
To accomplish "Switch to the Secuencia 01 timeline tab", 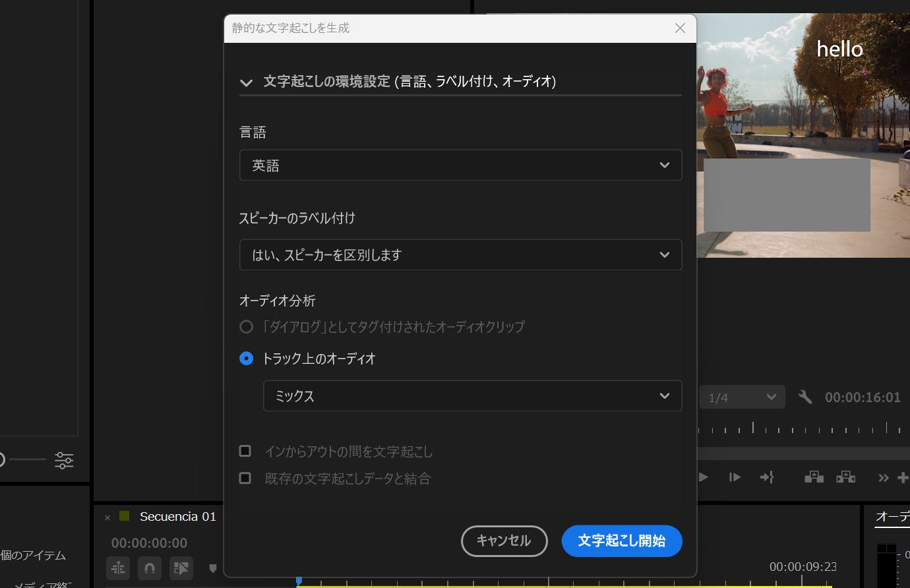I will click(177, 516).
